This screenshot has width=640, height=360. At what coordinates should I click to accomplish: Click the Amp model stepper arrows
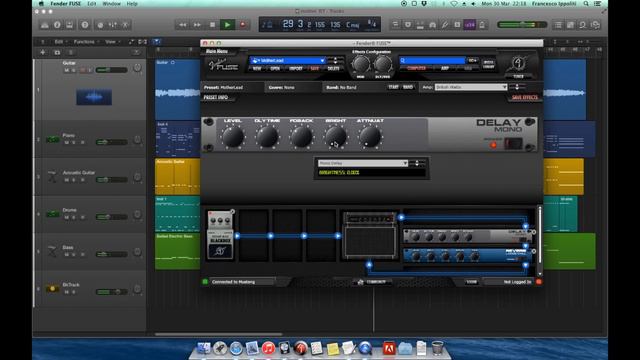coord(517,87)
